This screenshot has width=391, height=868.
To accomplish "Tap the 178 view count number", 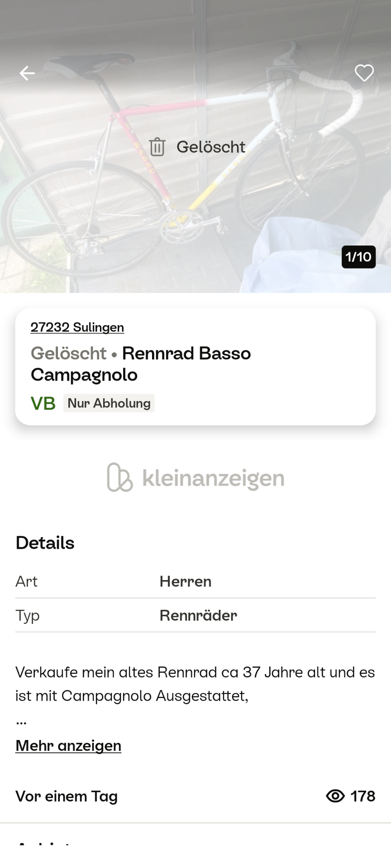I will click(x=363, y=796).
